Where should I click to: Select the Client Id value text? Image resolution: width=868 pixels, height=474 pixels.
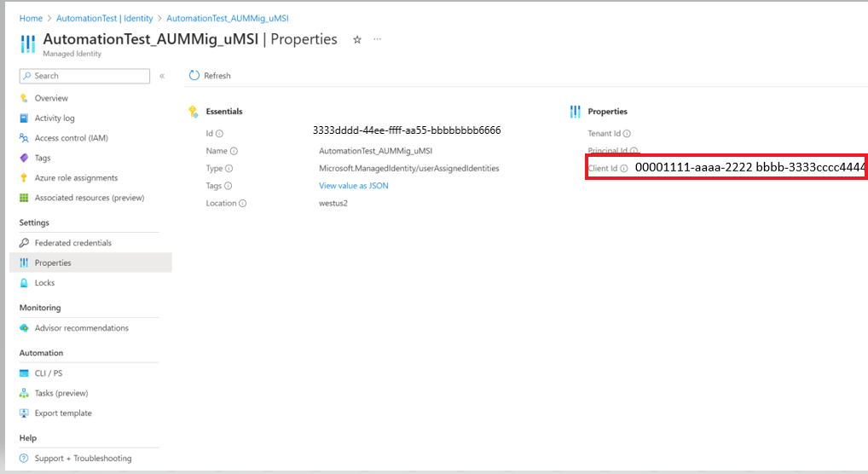[x=750, y=168]
